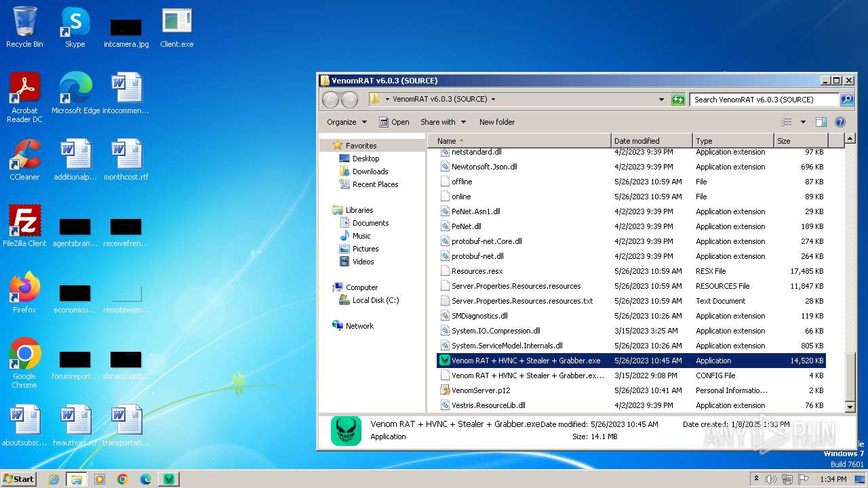This screenshot has height=488, width=868.
Task: Toggle the preview pane icon
Action: coord(821,122)
